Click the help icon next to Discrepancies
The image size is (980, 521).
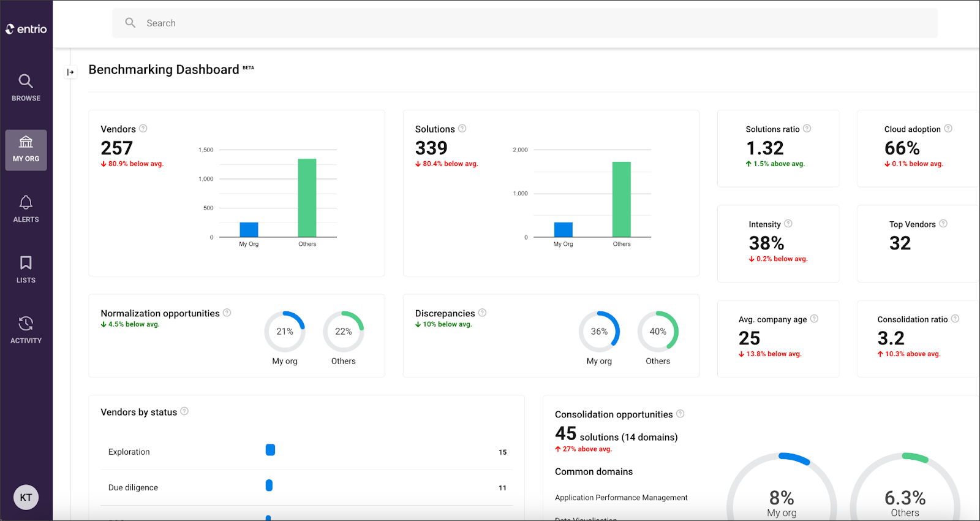[483, 313]
